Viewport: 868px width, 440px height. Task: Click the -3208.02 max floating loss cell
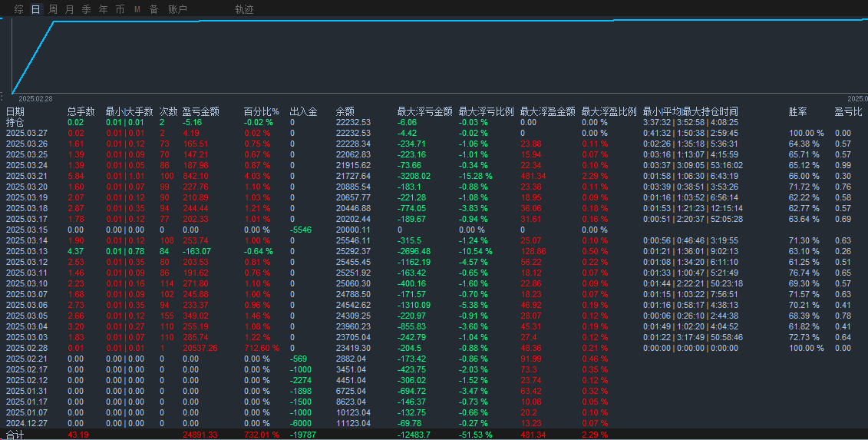click(414, 176)
